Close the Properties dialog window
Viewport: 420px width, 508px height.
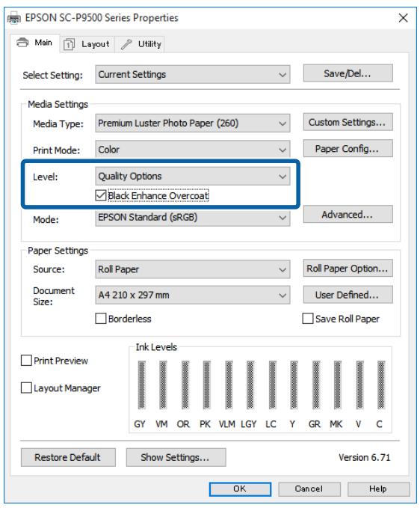[x=403, y=18]
